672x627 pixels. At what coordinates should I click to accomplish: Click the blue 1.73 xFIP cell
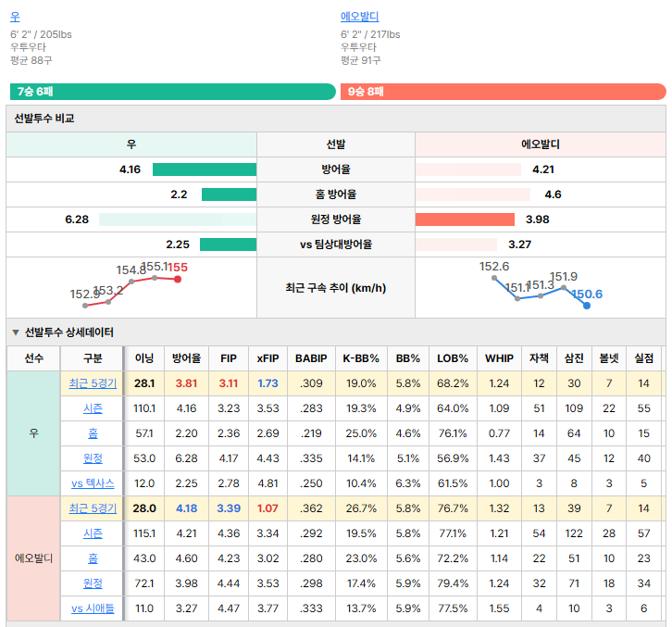click(268, 383)
